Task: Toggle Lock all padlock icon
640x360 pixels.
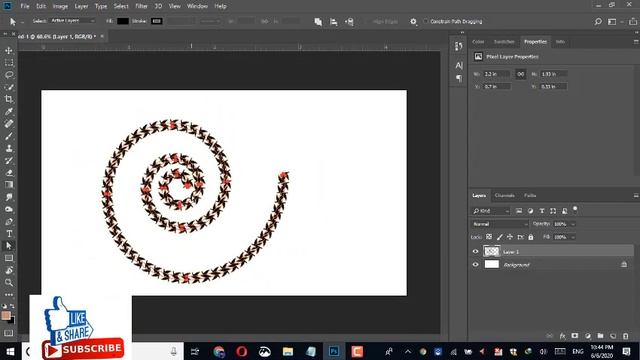Action: 531,237
